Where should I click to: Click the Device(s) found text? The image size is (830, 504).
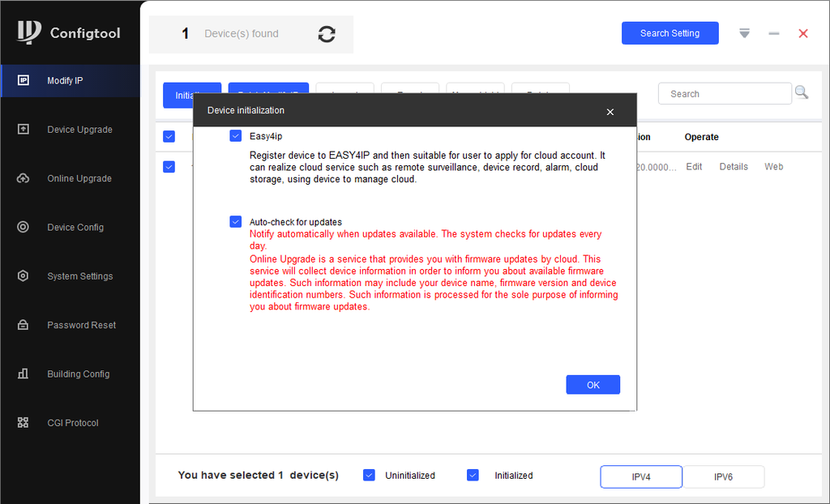[242, 34]
